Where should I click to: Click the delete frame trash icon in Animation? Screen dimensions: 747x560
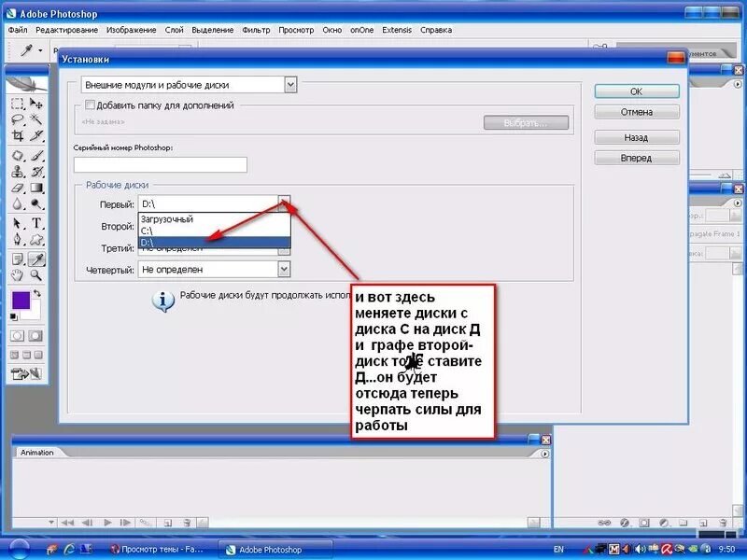pos(188,523)
